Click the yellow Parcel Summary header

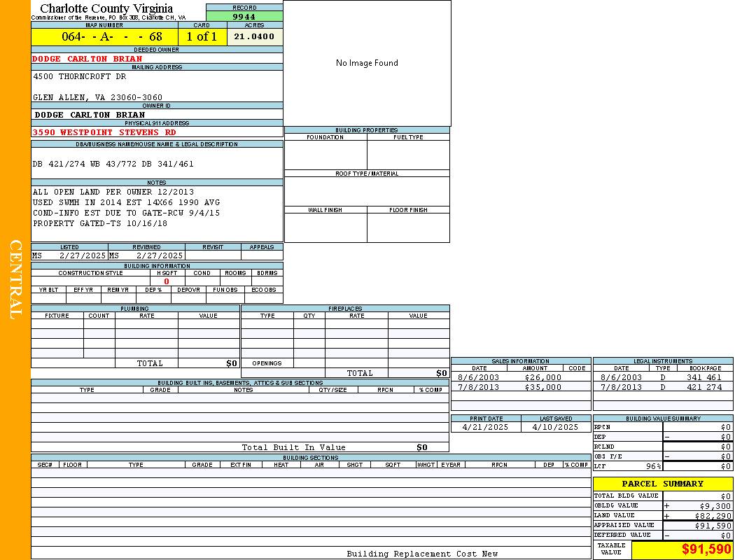point(662,484)
